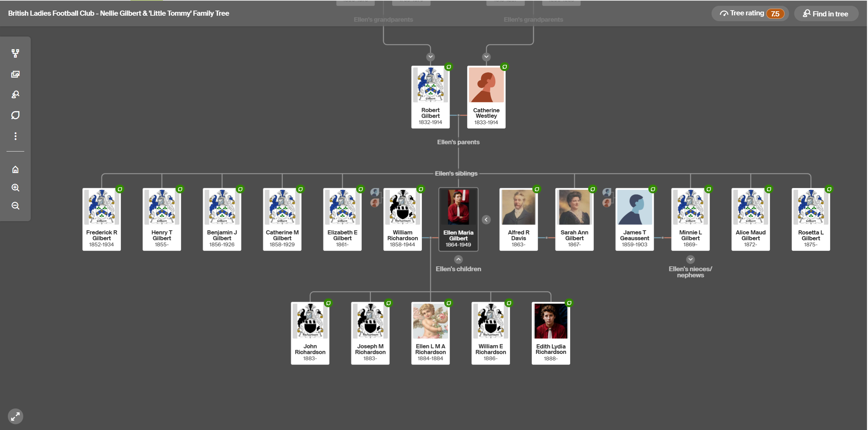Image resolution: width=868 pixels, height=430 pixels.
Task: Zoom in on the family tree
Action: [x=15, y=187]
